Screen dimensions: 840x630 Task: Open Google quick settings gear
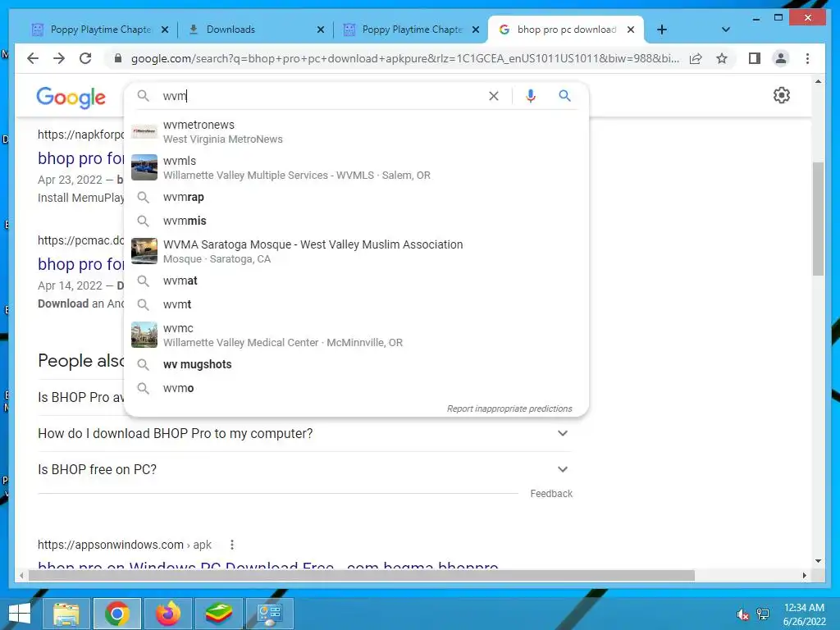[x=781, y=95]
